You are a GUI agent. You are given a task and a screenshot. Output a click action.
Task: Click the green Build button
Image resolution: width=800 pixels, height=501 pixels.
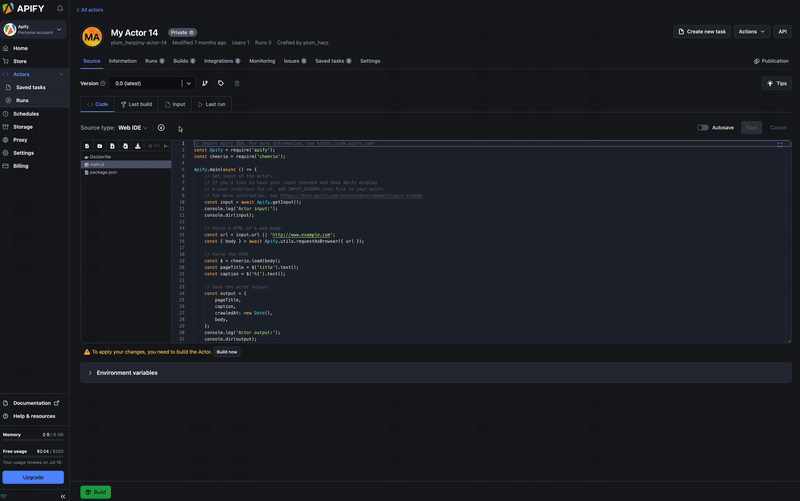click(96, 492)
